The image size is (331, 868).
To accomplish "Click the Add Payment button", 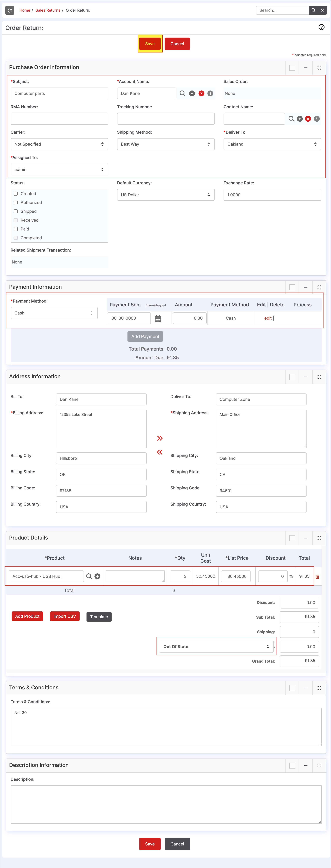I will pyautogui.click(x=145, y=337).
